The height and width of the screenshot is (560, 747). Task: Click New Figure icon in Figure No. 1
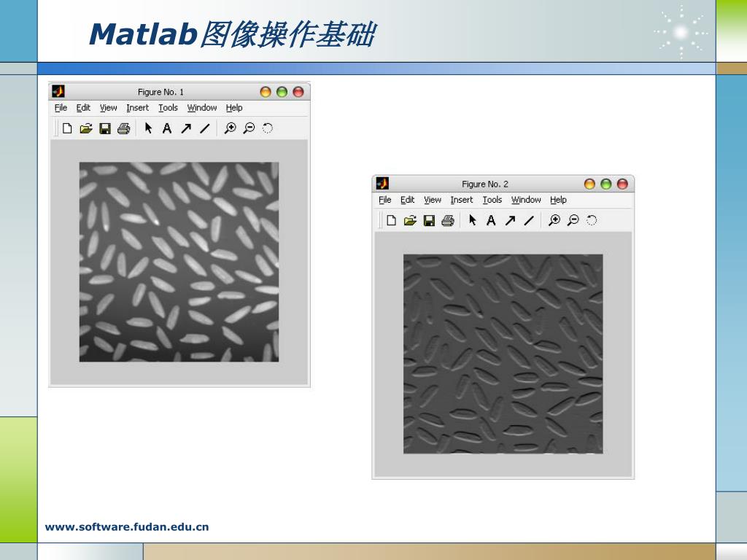pyautogui.click(x=67, y=128)
